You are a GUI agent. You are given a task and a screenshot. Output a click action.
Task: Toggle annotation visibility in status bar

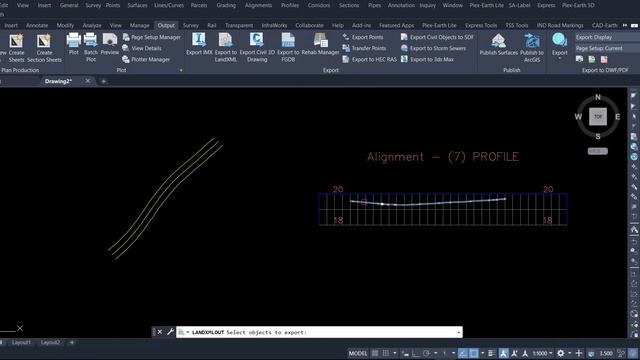(504, 353)
